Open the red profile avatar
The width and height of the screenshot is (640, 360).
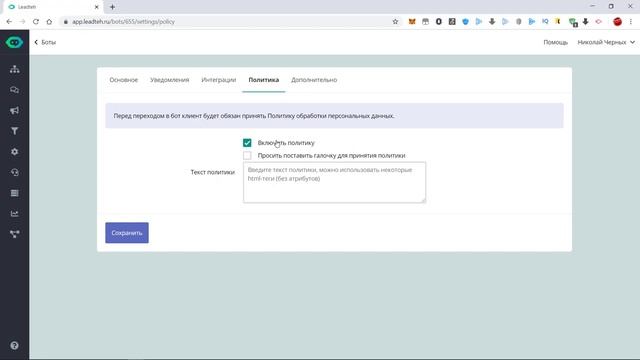tap(617, 22)
